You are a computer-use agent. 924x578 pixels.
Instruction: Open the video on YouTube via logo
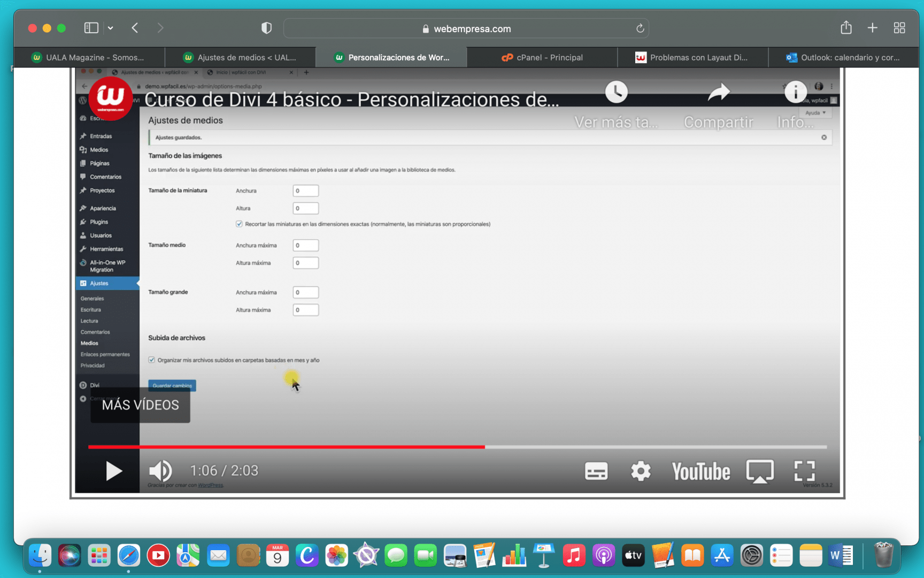click(701, 471)
